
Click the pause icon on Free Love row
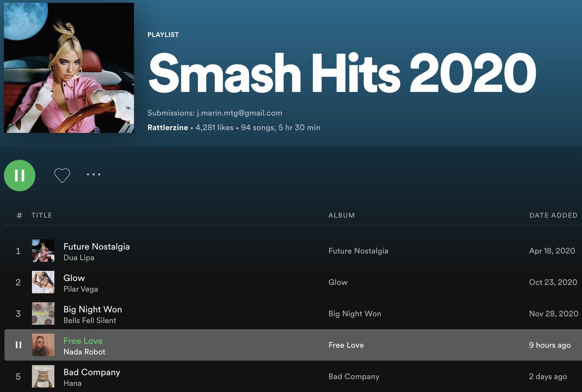[x=18, y=345]
